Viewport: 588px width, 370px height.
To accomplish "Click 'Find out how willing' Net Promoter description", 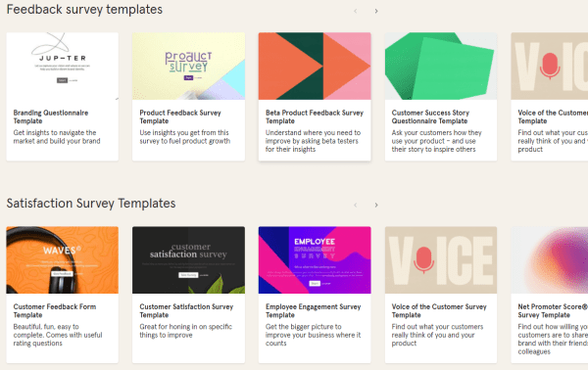I will tap(553, 339).
